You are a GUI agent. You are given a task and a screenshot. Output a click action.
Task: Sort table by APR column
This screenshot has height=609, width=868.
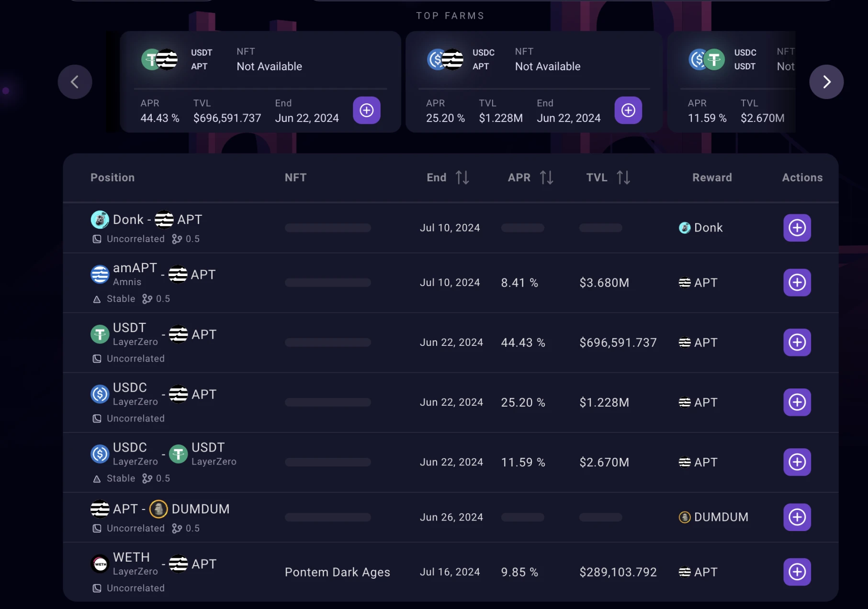pyautogui.click(x=546, y=177)
